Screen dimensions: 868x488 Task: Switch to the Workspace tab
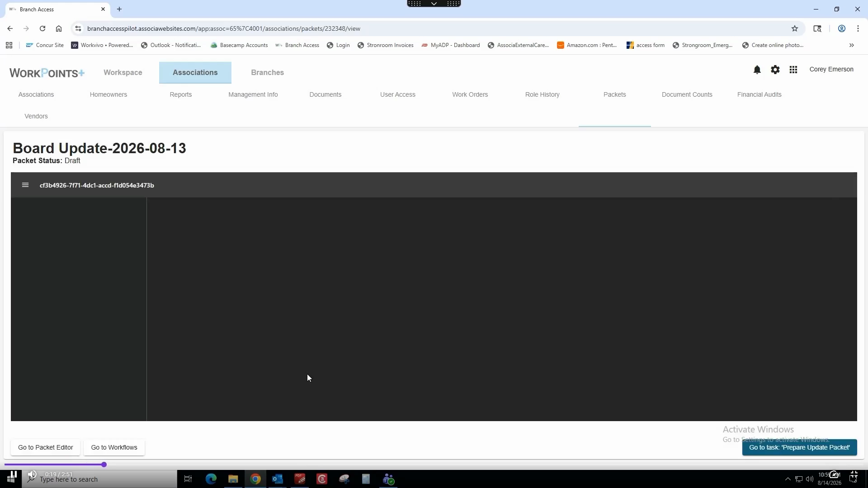click(123, 72)
